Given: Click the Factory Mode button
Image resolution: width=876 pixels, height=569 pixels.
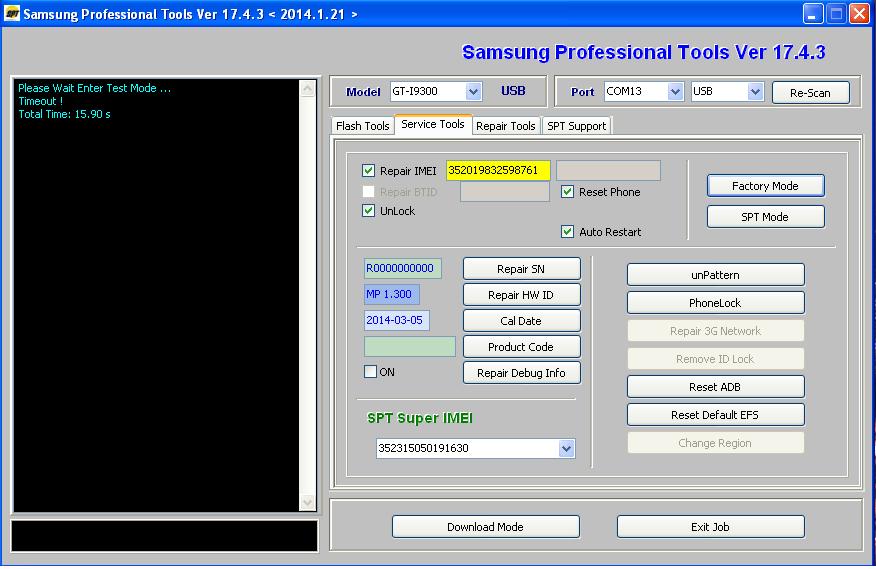Looking at the screenshot, I should coord(765,186).
